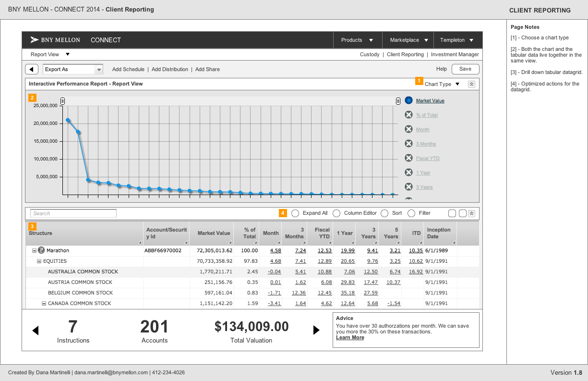The width and height of the screenshot is (588, 381).
Task: Show the Market Value series link
Action: click(430, 101)
